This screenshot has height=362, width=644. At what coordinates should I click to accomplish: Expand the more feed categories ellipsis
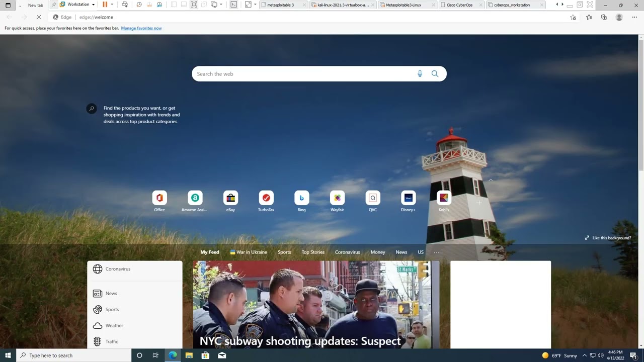(436, 252)
